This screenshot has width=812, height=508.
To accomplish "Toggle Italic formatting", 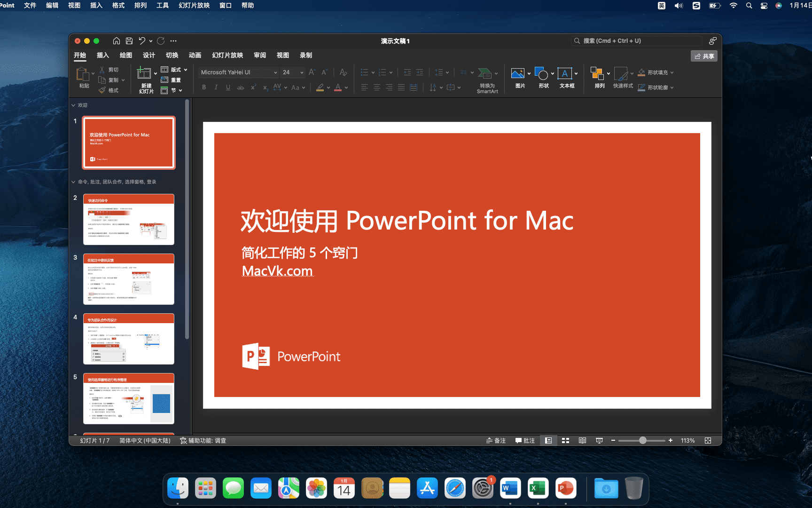I will (216, 87).
